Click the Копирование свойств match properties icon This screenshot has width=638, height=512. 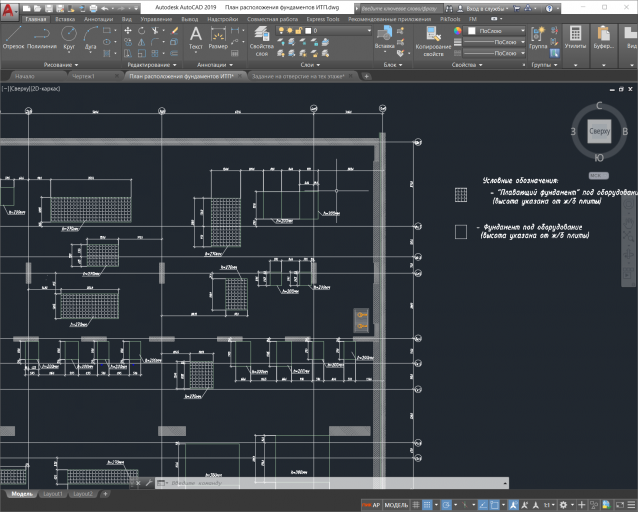pos(433,40)
